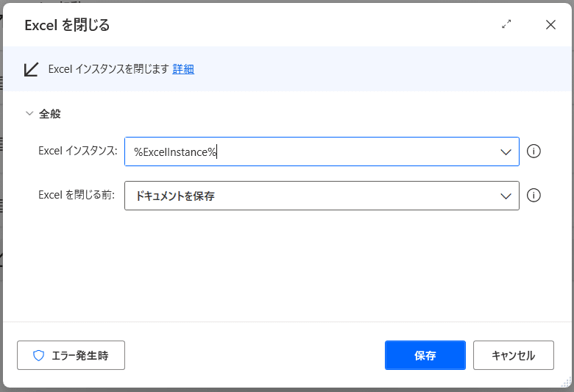Collapse the 全般 section chevron
This screenshot has width=574, height=392.
[x=29, y=113]
